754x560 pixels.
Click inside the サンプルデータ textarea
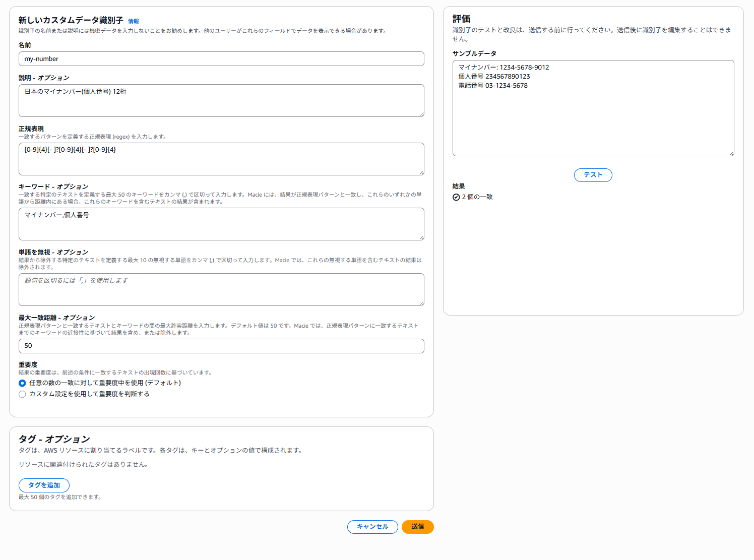pos(593,108)
